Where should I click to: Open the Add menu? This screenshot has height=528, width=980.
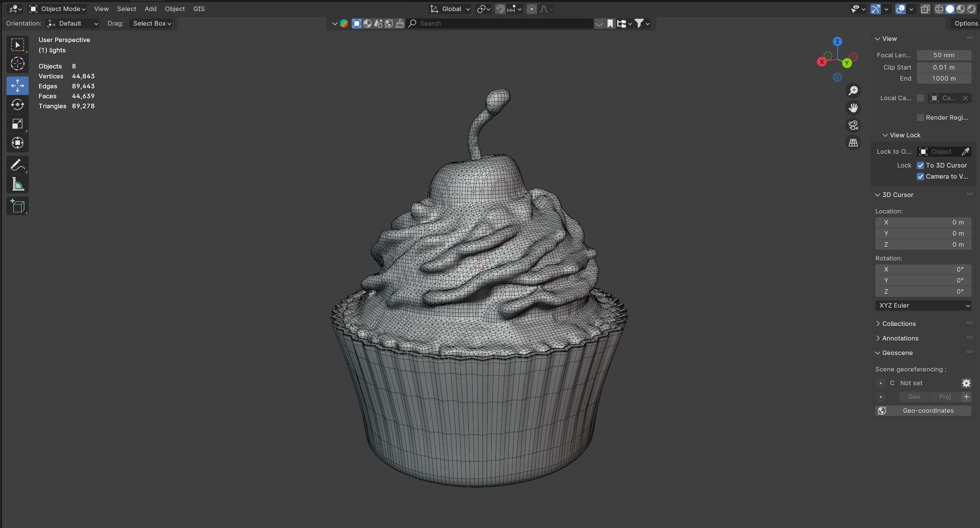(150, 9)
